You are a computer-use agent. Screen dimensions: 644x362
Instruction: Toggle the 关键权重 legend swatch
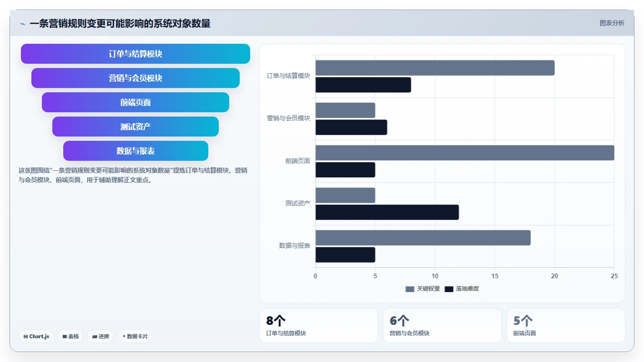pyautogui.click(x=410, y=289)
